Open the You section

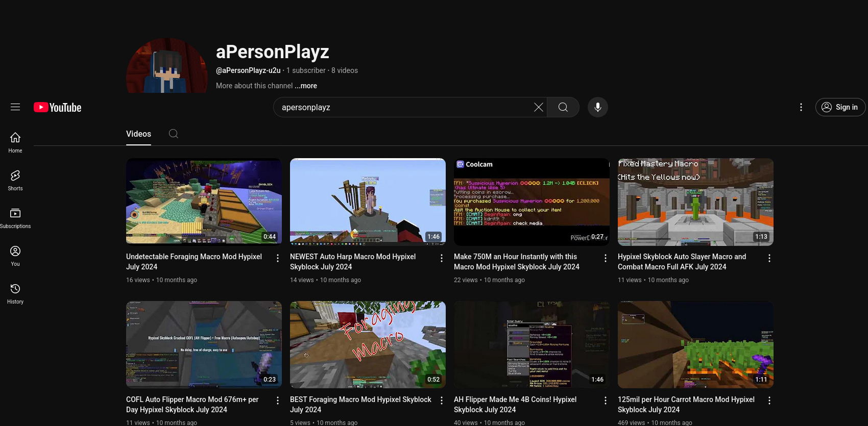(x=15, y=256)
